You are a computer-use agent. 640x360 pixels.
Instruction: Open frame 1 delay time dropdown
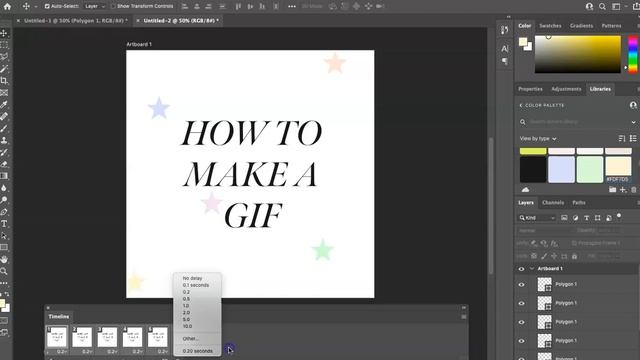point(62,351)
